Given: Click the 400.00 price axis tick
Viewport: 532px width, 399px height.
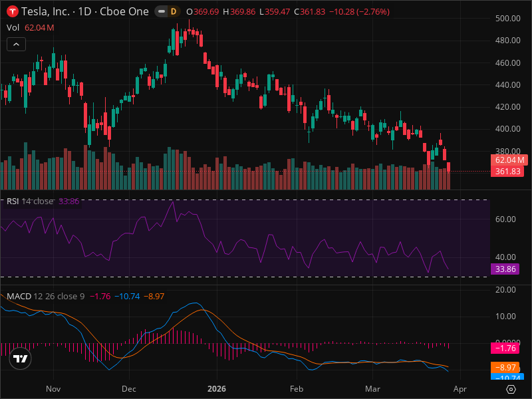Looking at the screenshot, I should tap(507, 129).
